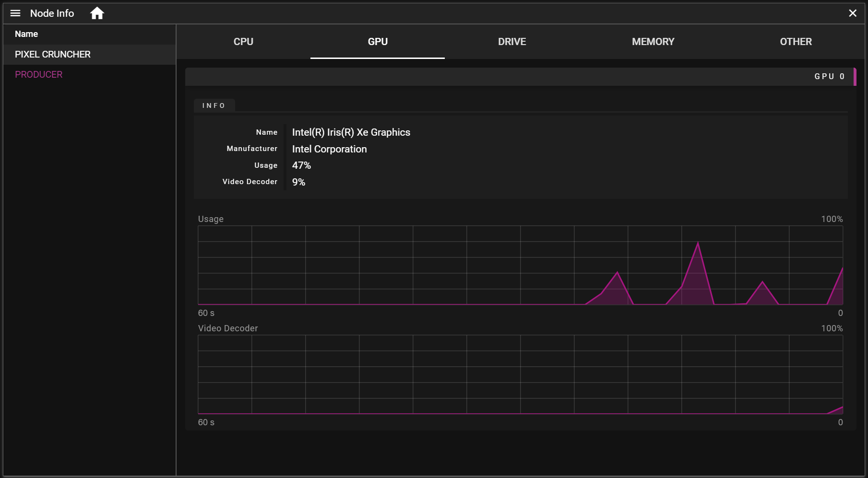Click the Name column header
Screen dimensions: 868x478
click(26, 34)
